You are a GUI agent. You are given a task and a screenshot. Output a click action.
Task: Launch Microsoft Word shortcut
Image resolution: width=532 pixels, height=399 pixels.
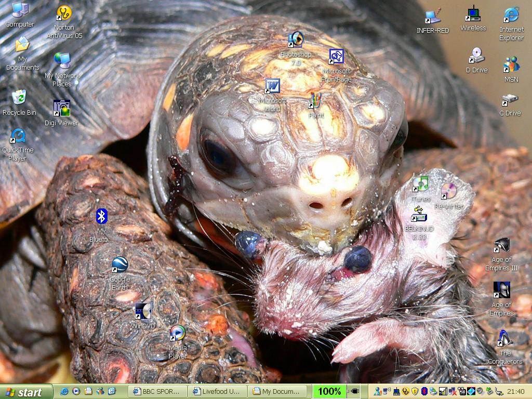(272, 96)
